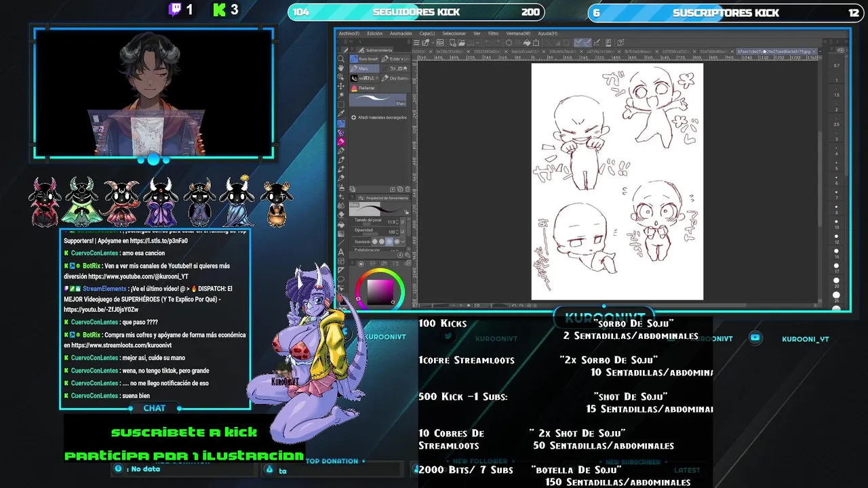Select the second Suavizado anti-aliasing option
Viewport: 868px width, 488px height.
click(x=382, y=241)
